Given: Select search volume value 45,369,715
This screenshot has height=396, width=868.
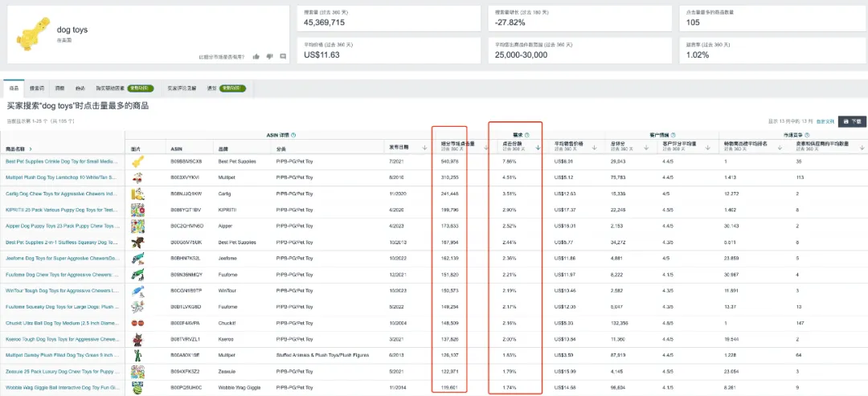Looking at the screenshot, I should pos(325,22).
